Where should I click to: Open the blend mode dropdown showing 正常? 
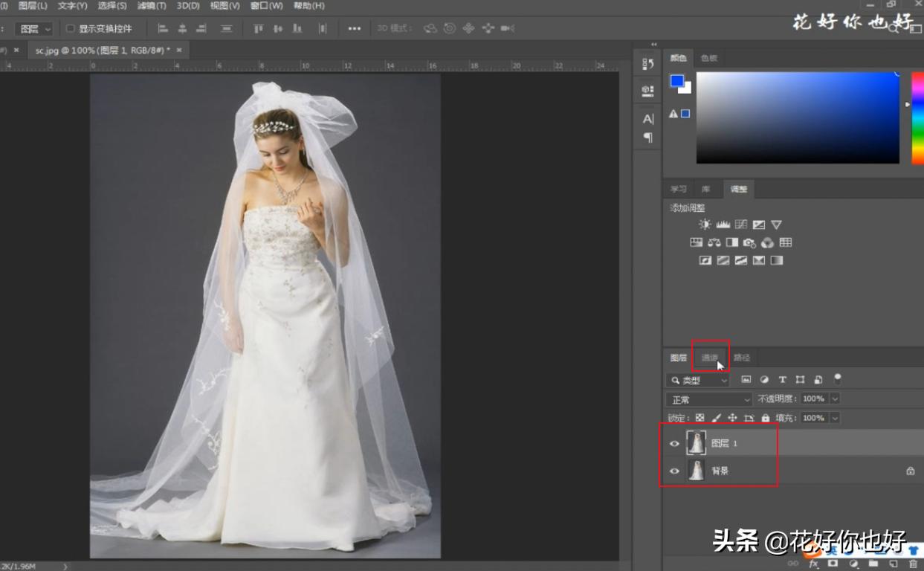[706, 399]
